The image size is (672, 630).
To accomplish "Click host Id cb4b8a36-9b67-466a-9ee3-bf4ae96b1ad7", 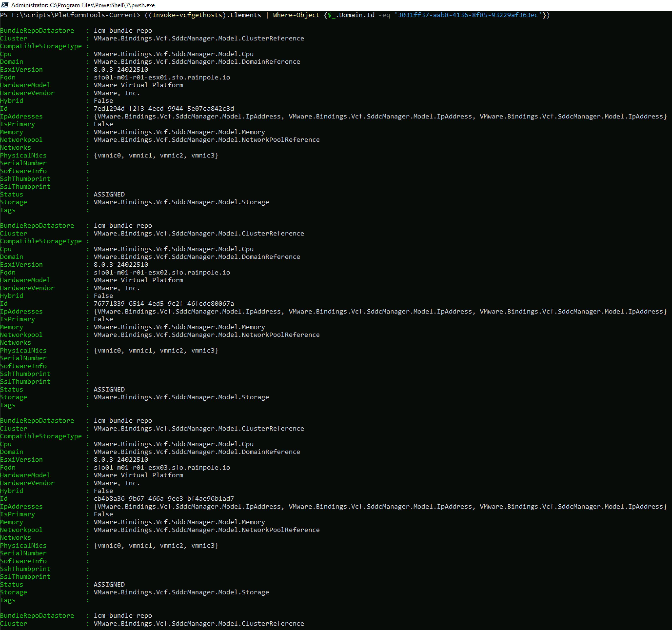I will [x=164, y=499].
